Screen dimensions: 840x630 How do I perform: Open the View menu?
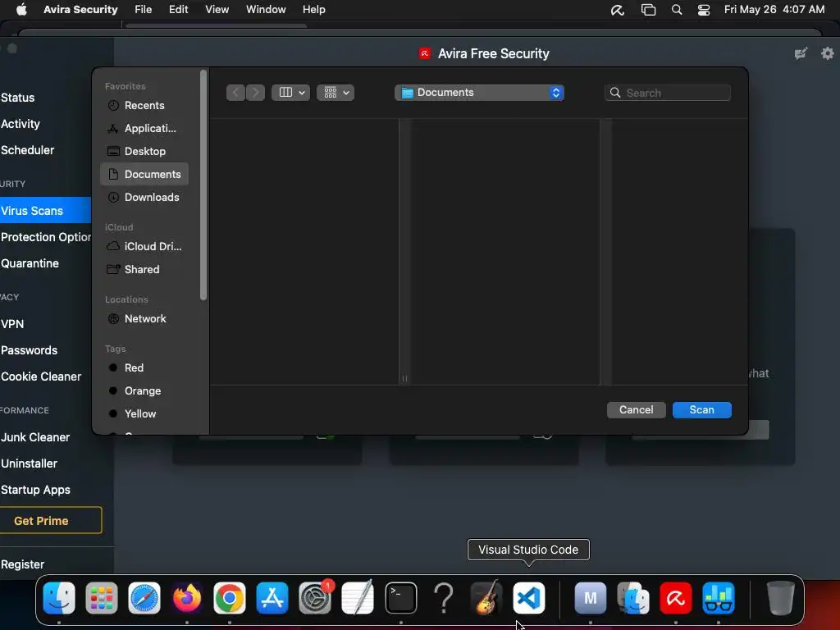217,10
